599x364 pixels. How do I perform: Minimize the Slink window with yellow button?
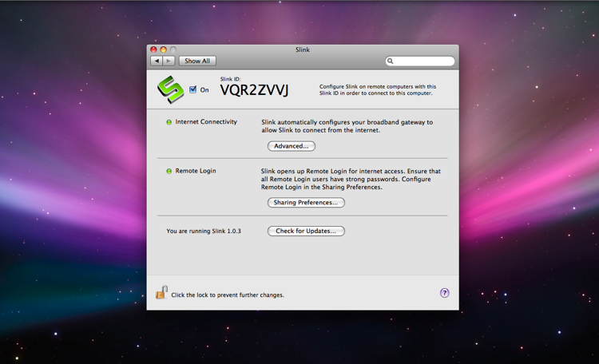click(x=164, y=49)
